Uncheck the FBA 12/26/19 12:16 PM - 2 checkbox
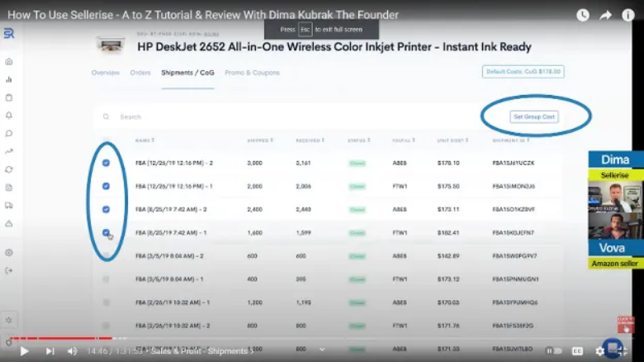 pyautogui.click(x=106, y=163)
